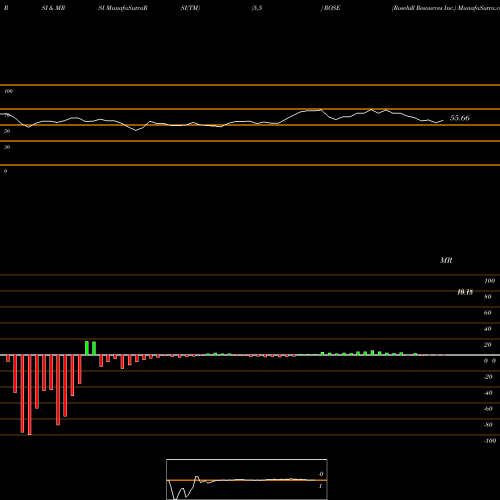The height and width of the screenshot is (500, 500).
Task: Click the 'SI MunafaSutraR' header text
Action: click(x=123, y=8)
